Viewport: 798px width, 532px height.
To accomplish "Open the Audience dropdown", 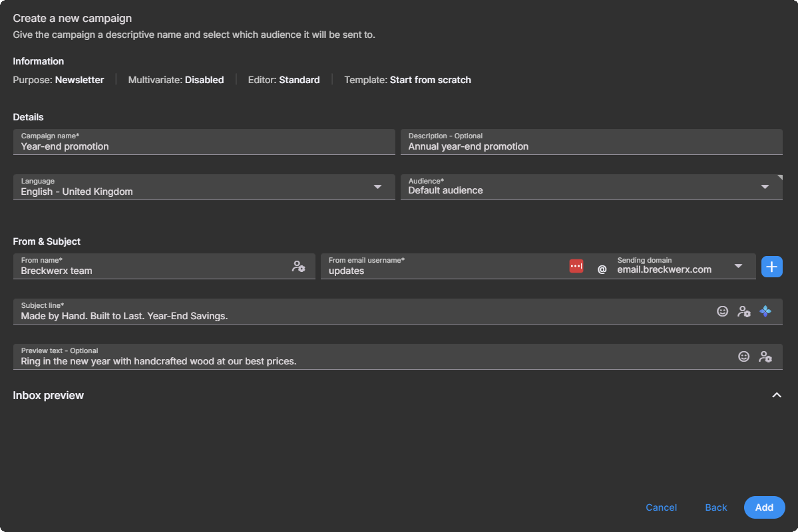I will point(764,187).
